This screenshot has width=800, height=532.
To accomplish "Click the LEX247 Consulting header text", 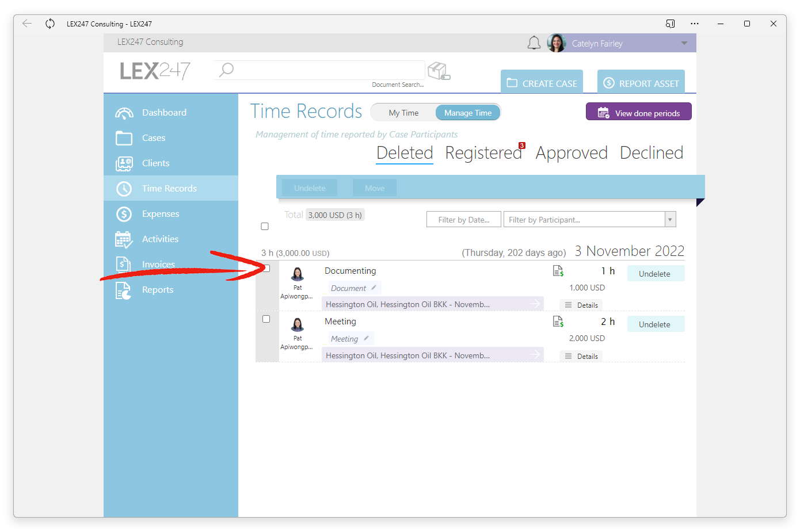I will [150, 42].
